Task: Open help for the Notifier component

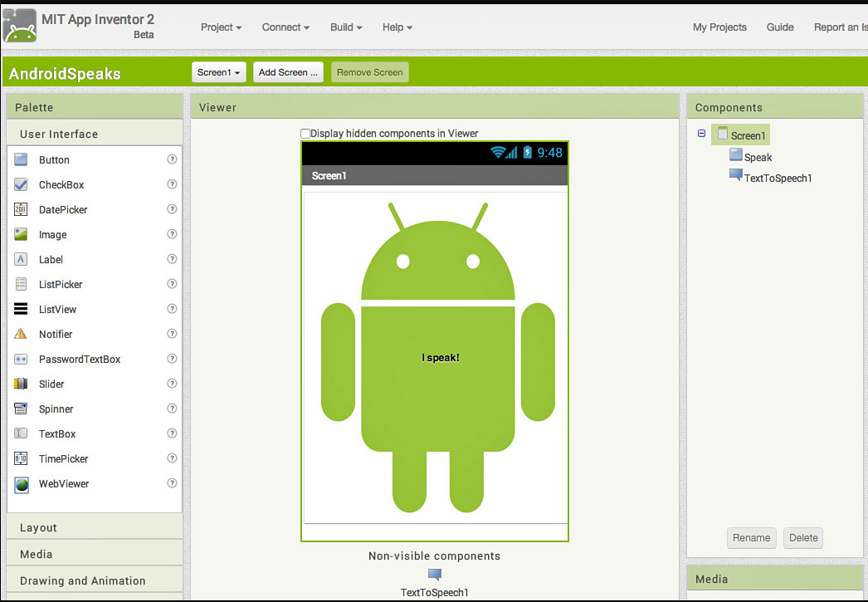Action: (172, 334)
